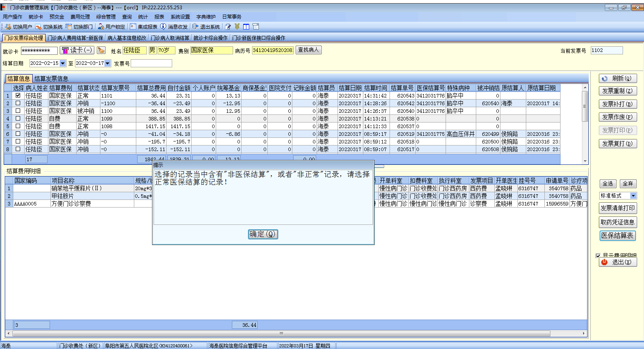The height and width of the screenshot is (349, 644).
Task: Open the 就诊卡 menu
Action: 36,17
